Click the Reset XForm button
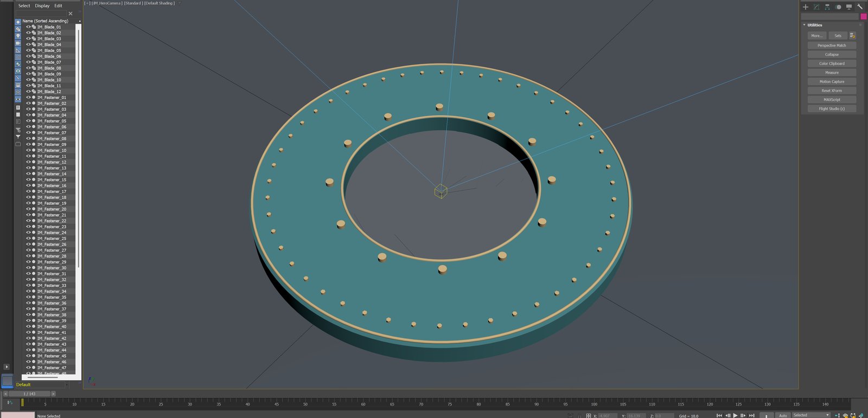 pos(832,91)
